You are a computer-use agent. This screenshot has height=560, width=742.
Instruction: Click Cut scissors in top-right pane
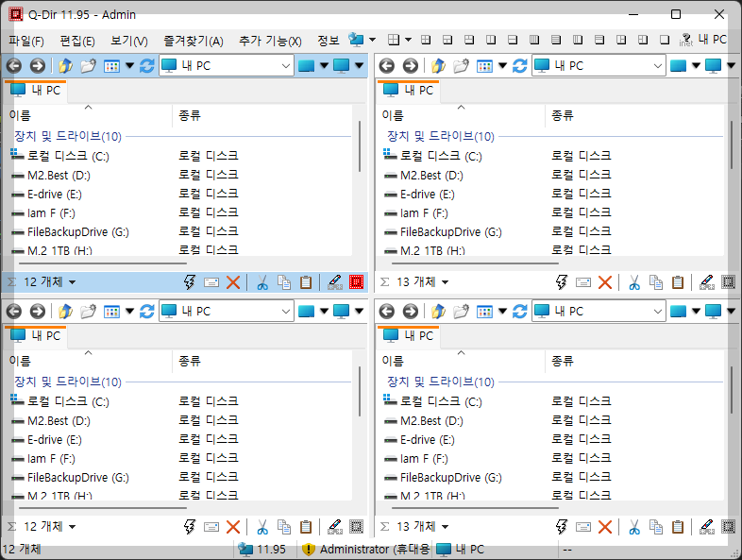click(634, 282)
